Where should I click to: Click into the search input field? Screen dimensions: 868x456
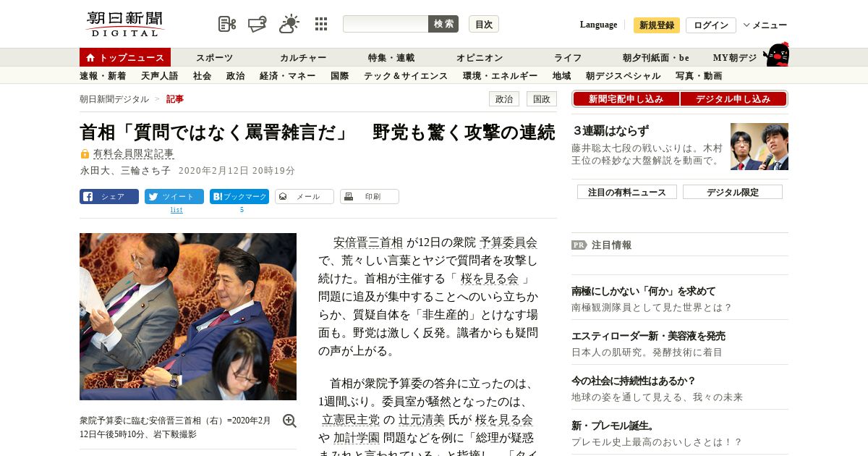pyautogui.click(x=386, y=24)
